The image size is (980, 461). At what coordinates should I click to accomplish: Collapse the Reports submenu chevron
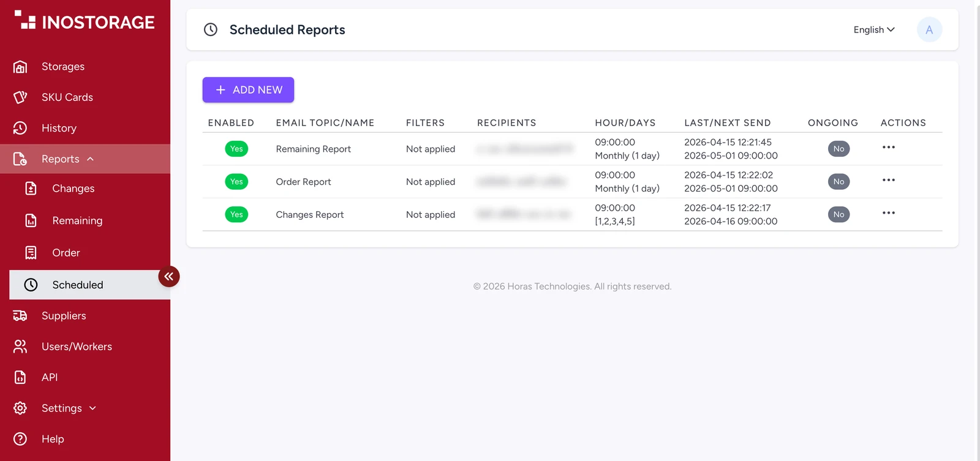click(91, 159)
